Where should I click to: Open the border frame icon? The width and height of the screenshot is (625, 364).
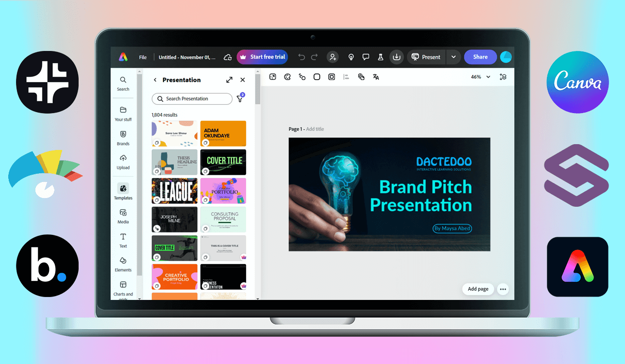[x=332, y=77]
